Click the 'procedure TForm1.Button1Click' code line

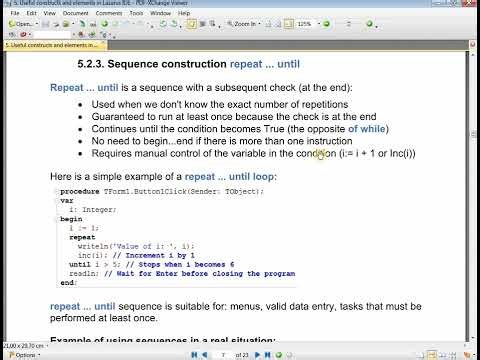(162, 192)
